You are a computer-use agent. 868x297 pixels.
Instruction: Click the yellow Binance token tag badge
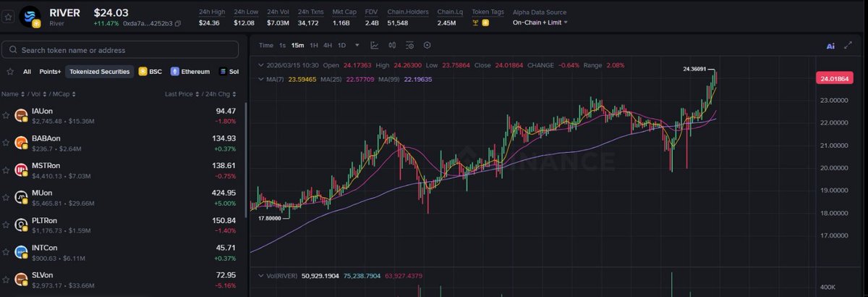point(485,23)
